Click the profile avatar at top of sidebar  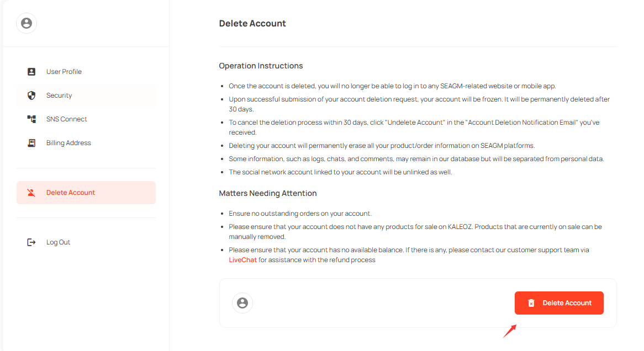pyautogui.click(x=27, y=23)
